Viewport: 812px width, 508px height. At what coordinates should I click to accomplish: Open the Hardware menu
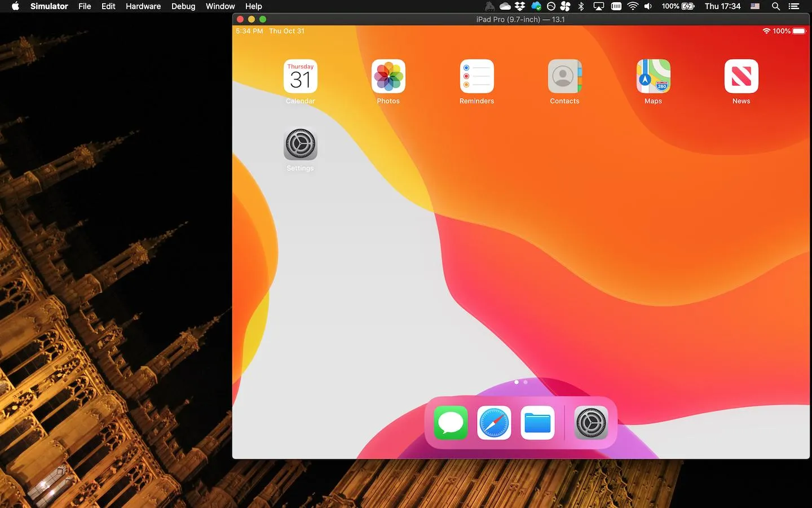(143, 6)
